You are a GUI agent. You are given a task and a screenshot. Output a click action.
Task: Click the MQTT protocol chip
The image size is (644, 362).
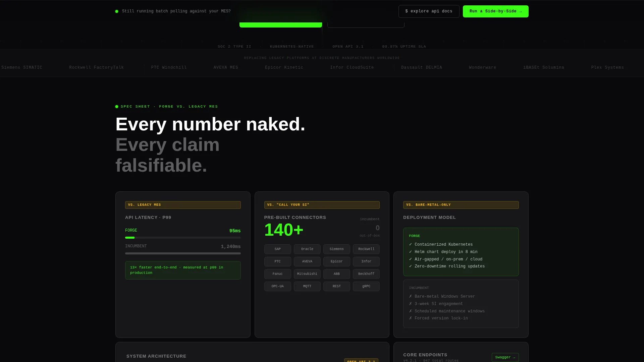click(x=307, y=286)
